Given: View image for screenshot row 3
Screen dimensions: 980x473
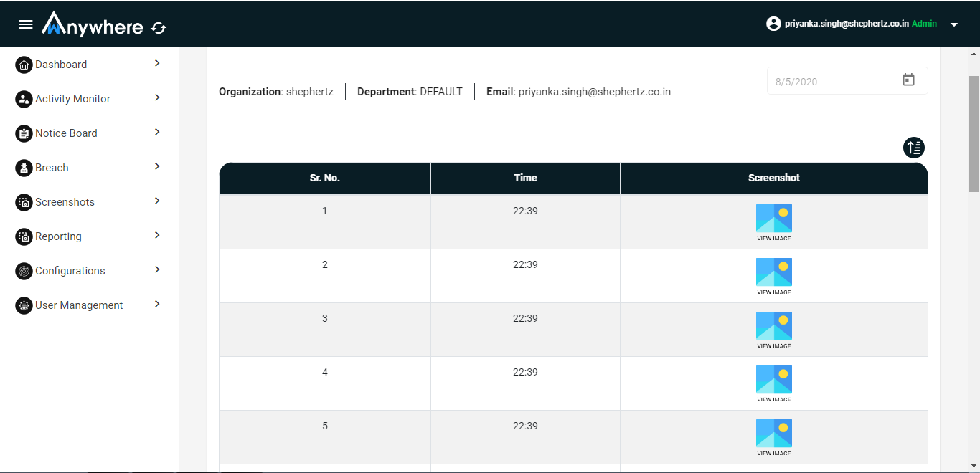Looking at the screenshot, I should coord(773,329).
